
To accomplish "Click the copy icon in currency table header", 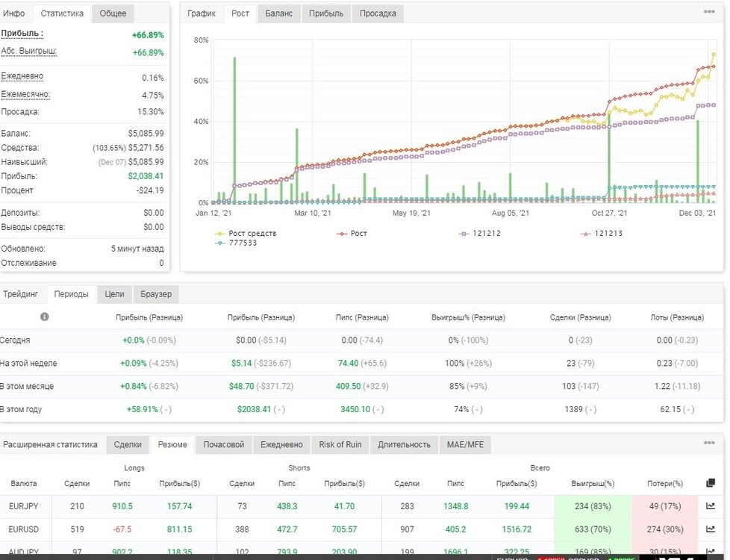I will [711, 483].
